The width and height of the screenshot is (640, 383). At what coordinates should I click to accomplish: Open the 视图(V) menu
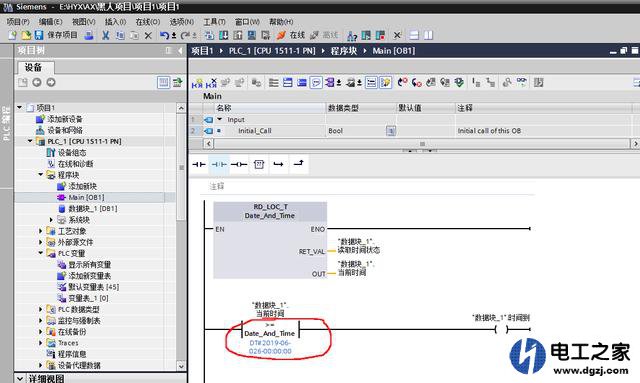click(83, 22)
